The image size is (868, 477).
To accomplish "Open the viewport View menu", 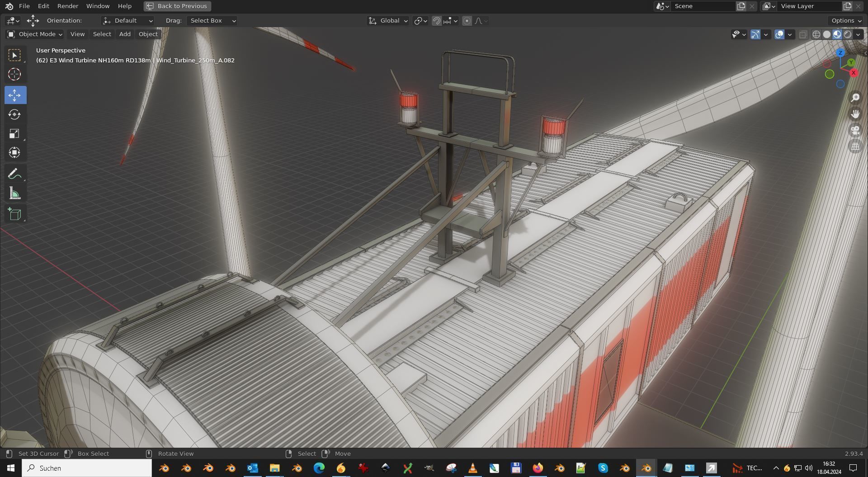I will (77, 34).
